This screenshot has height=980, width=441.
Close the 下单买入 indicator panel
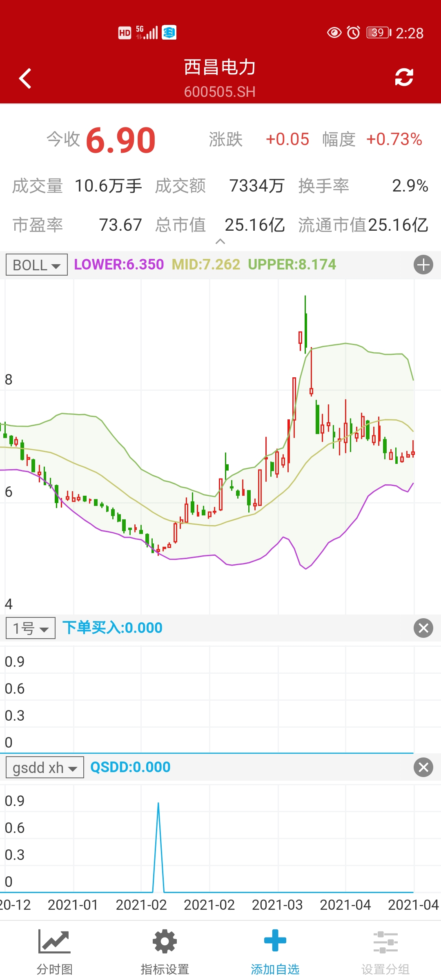pyautogui.click(x=423, y=628)
